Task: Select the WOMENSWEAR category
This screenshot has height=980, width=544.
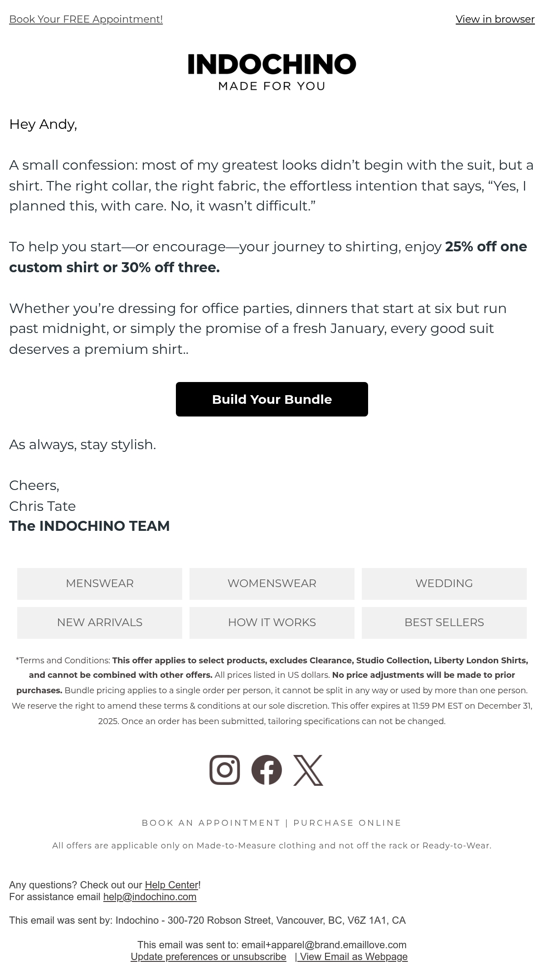Action: (272, 583)
